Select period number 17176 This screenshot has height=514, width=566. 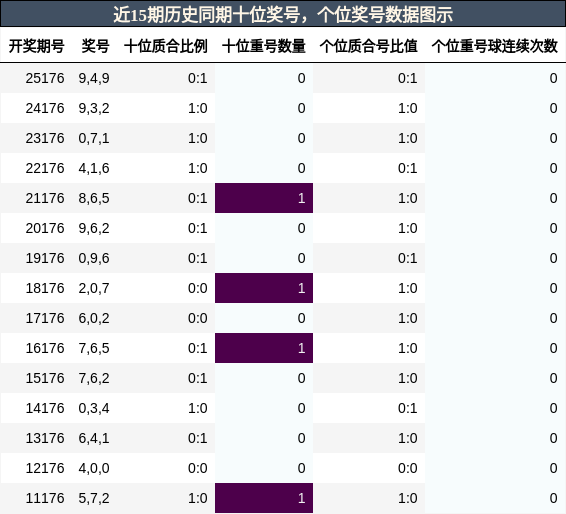(x=45, y=318)
